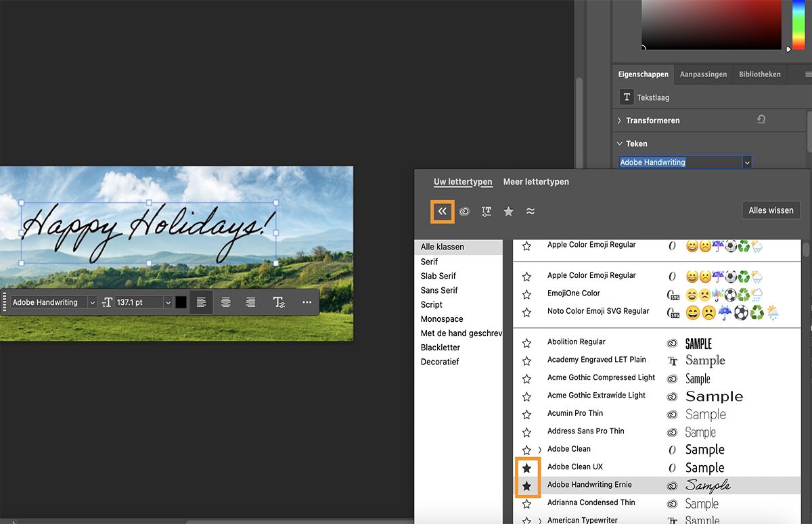The height and width of the screenshot is (524, 812).
Task: Select the Script font class
Action: pos(432,304)
